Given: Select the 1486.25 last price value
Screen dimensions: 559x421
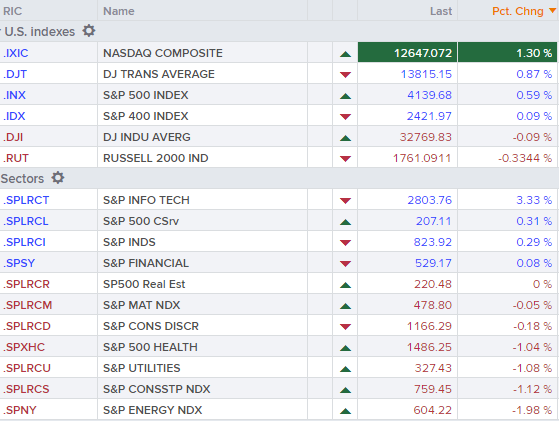Looking at the screenshot, I should [430, 348].
